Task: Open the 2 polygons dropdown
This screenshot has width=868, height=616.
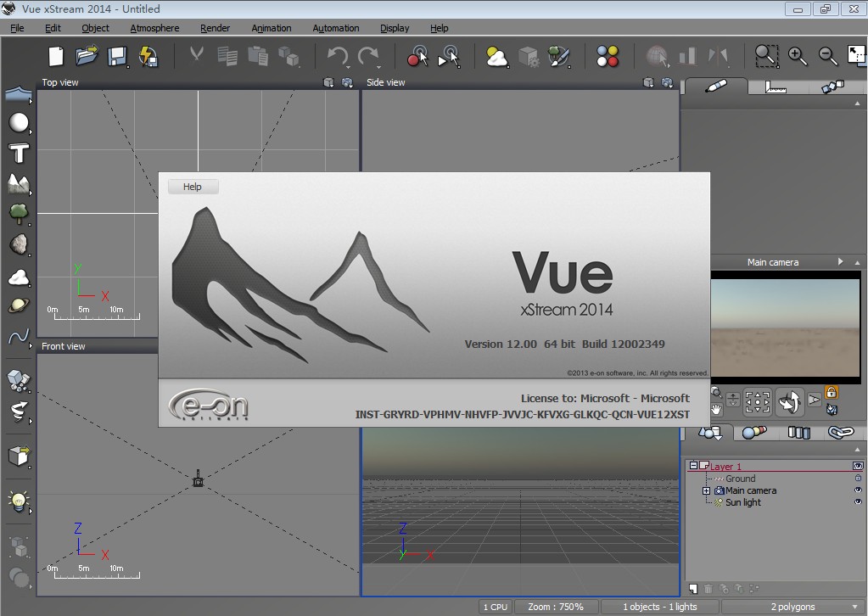Action: pyautogui.click(x=855, y=607)
